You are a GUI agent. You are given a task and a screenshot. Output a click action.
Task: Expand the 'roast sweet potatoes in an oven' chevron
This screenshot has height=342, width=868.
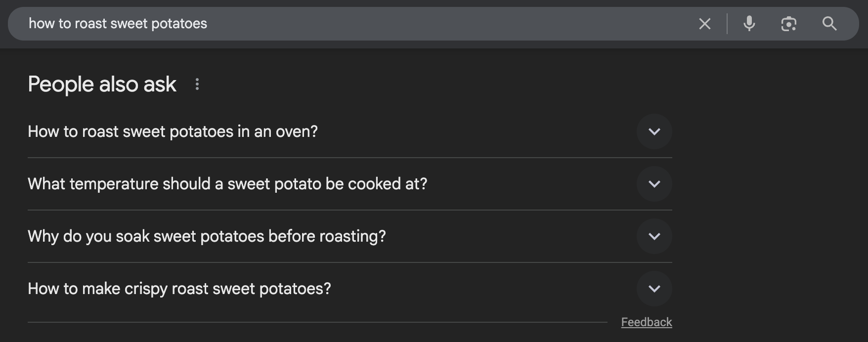(x=654, y=131)
